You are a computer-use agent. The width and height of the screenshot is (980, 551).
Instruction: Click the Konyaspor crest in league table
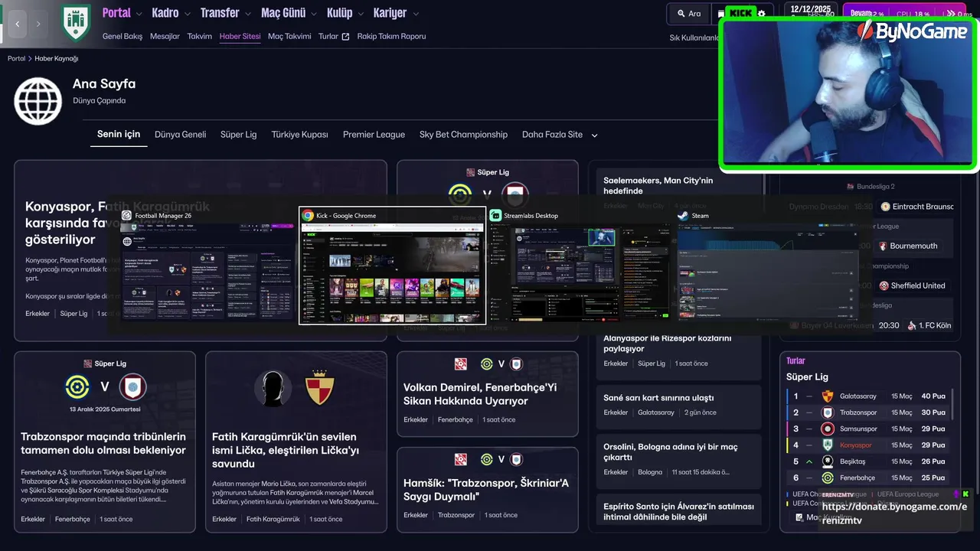[x=827, y=445]
